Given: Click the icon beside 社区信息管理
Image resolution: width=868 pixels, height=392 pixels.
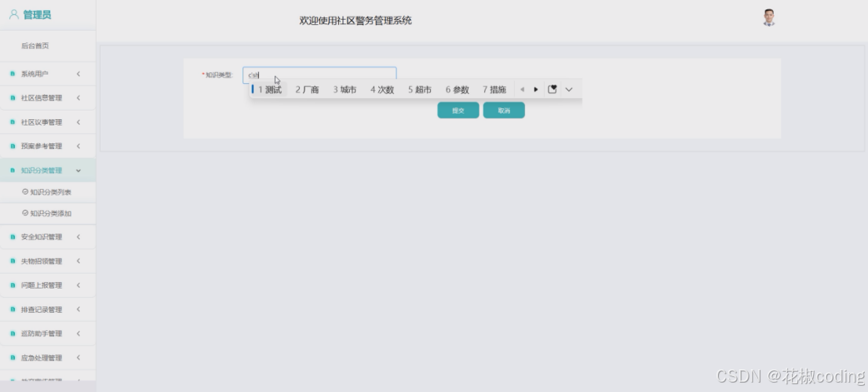Looking at the screenshot, I should (x=13, y=98).
